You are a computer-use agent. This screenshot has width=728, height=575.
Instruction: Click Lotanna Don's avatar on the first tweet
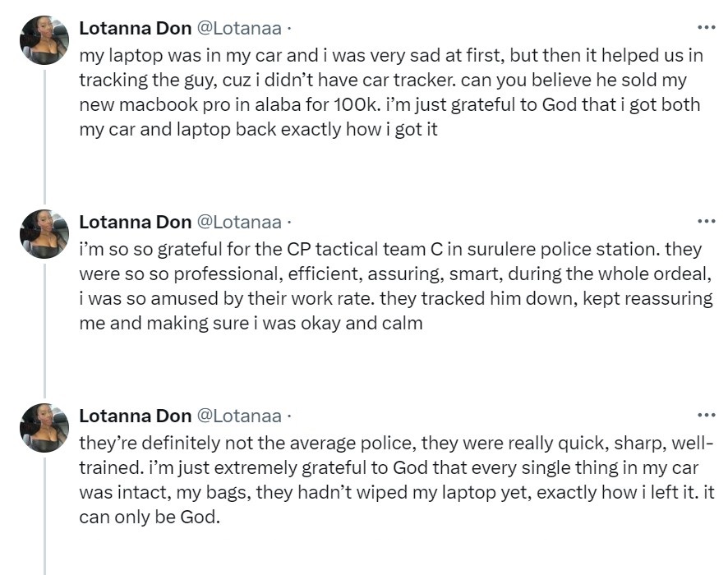(x=44, y=39)
